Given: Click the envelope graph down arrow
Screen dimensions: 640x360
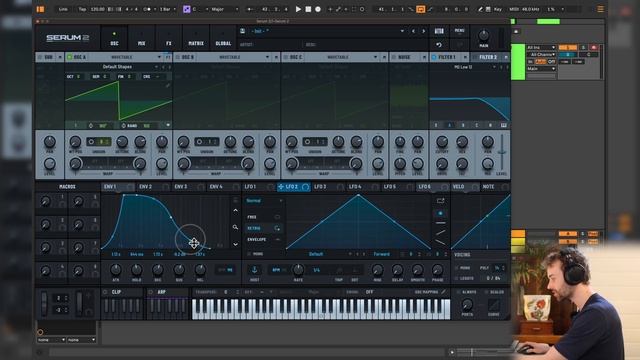Looking at the screenshot, I should (x=236, y=244).
